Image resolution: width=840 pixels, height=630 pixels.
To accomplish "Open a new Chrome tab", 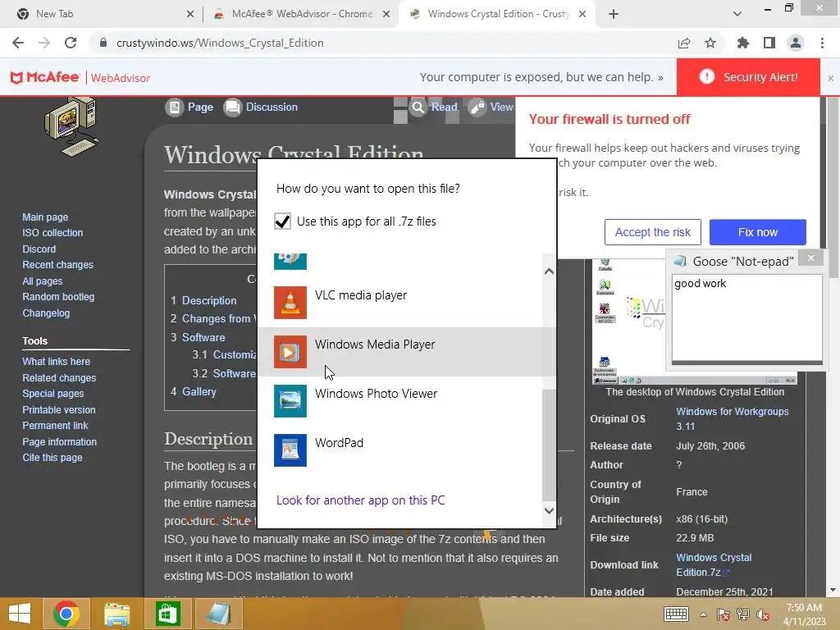I will pos(614,14).
